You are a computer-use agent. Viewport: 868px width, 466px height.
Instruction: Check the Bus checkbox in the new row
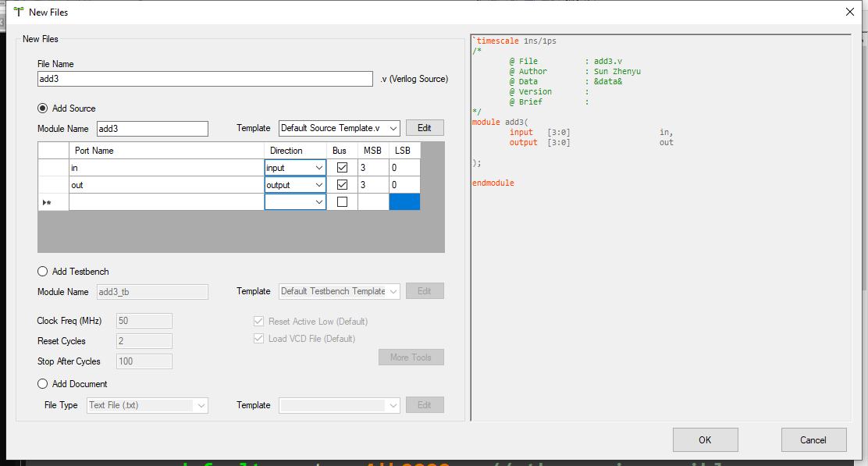point(342,202)
